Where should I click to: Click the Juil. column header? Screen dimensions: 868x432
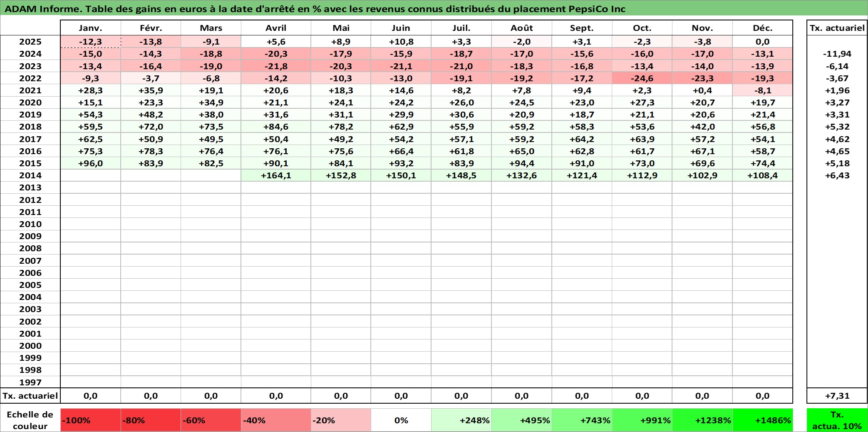pyautogui.click(x=461, y=28)
